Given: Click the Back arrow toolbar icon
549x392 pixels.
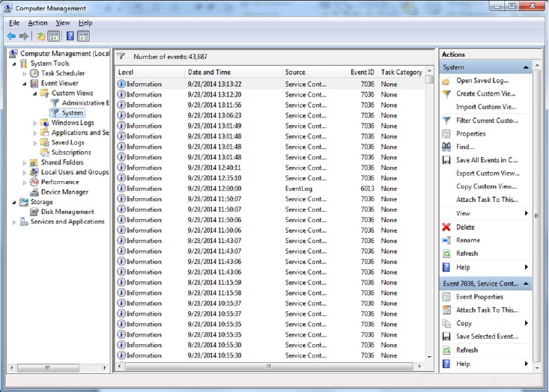Looking at the screenshot, I should coord(11,36).
